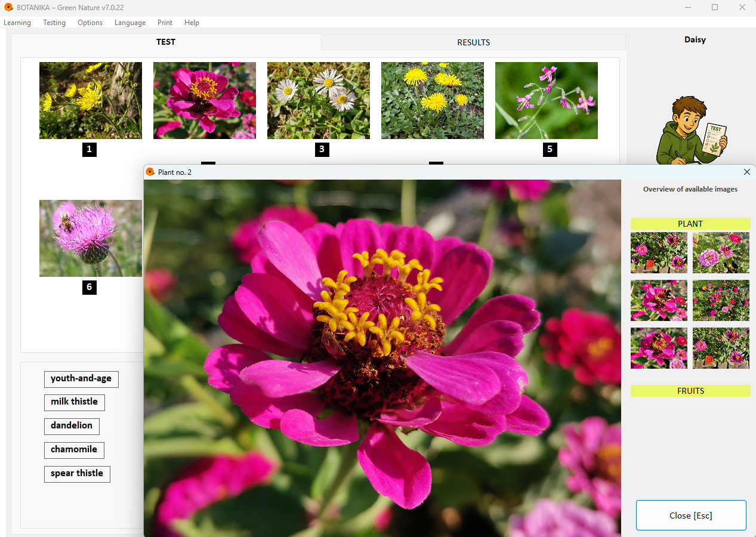Click the large zinnia flower image
The image size is (756, 537).
[x=382, y=358]
